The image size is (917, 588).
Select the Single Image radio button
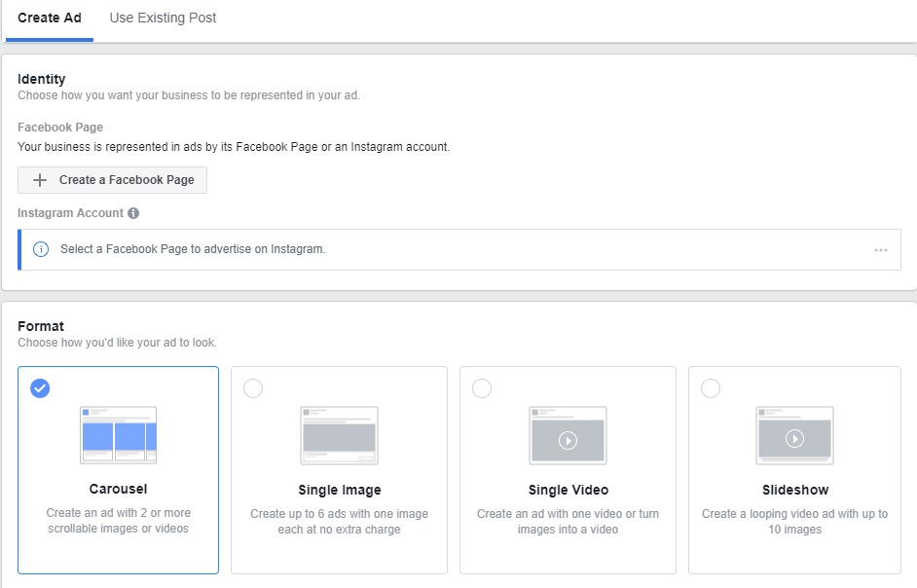pos(253,388)
